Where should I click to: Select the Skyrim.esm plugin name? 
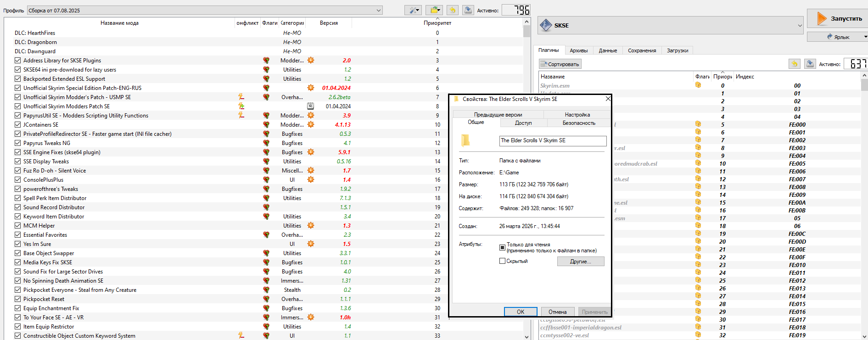click(x=555, y=85)
